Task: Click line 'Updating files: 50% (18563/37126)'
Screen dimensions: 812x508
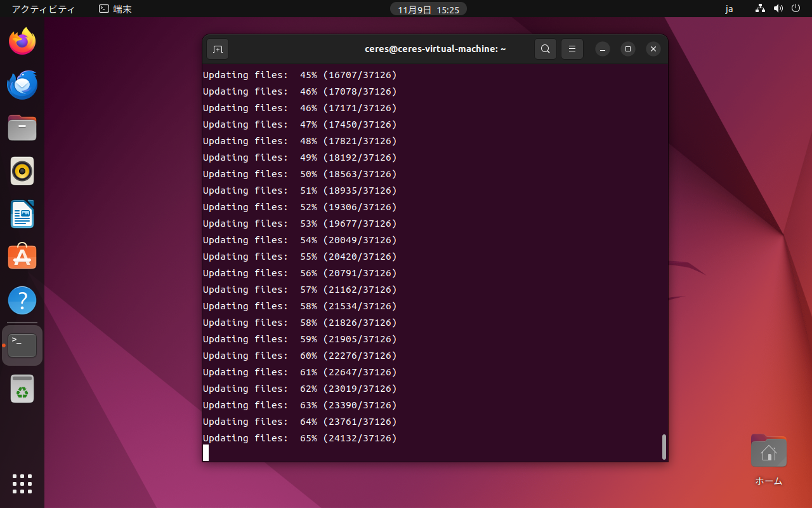Action: [x=300, y=174]
